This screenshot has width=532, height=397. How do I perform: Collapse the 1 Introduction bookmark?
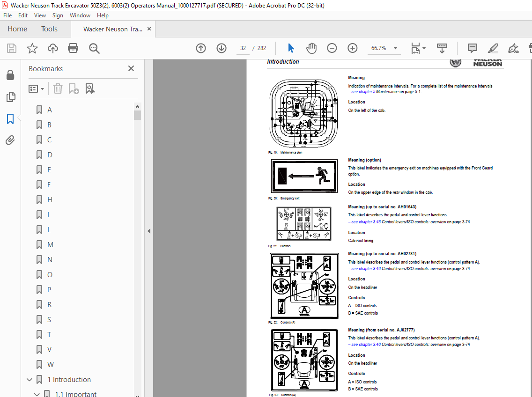30,379
